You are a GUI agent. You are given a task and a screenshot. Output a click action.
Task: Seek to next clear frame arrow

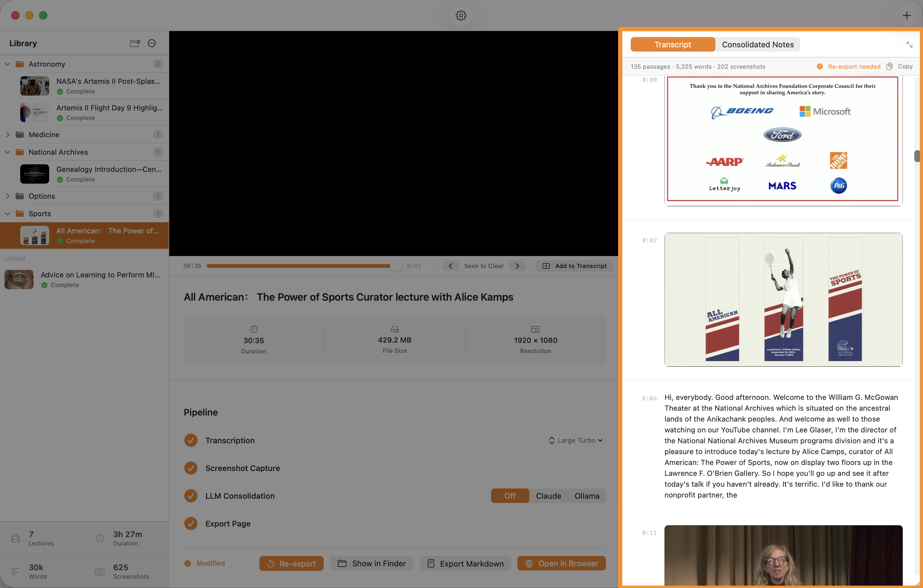pyautogui.click(x=518, y=266)
